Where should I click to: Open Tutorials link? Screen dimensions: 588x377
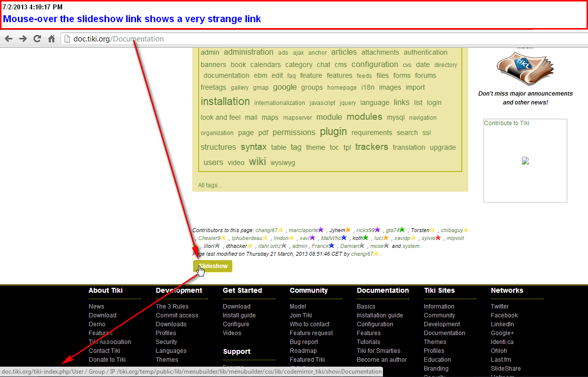pos(369,342)
